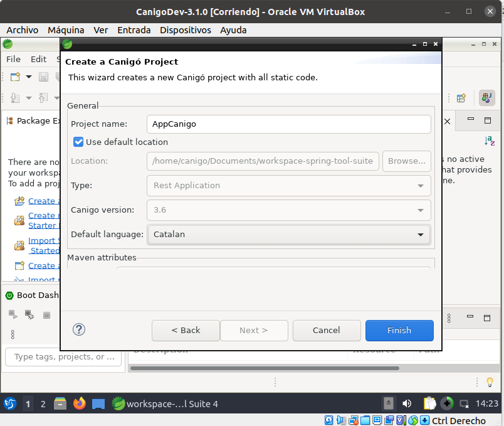Viewport: 504px width, 426px height.
Task: Open Boot Dashboard vertical dots menu
Action: pos(13,334)
